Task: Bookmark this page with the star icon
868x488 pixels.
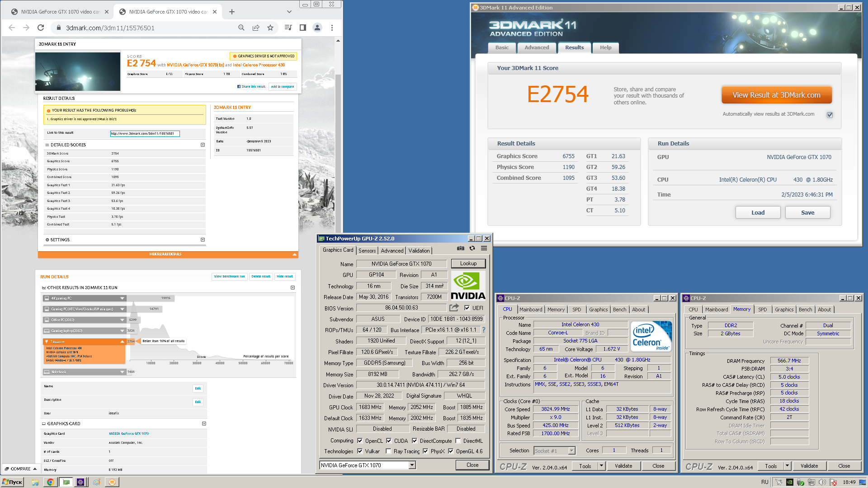Action: [270, 28]
